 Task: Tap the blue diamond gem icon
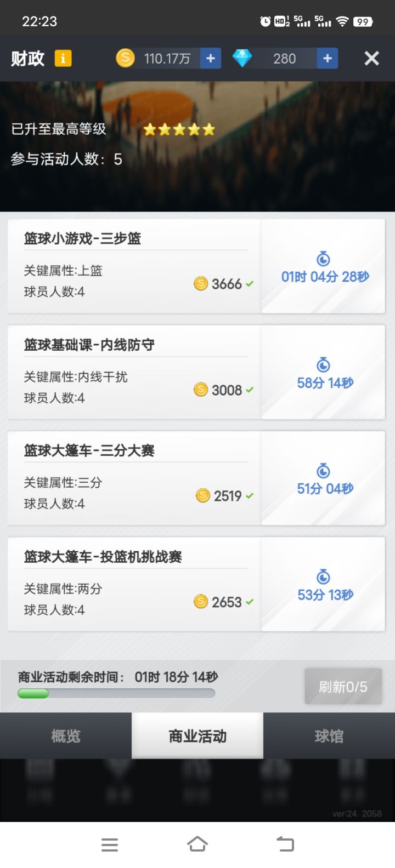tap(242, 58)
